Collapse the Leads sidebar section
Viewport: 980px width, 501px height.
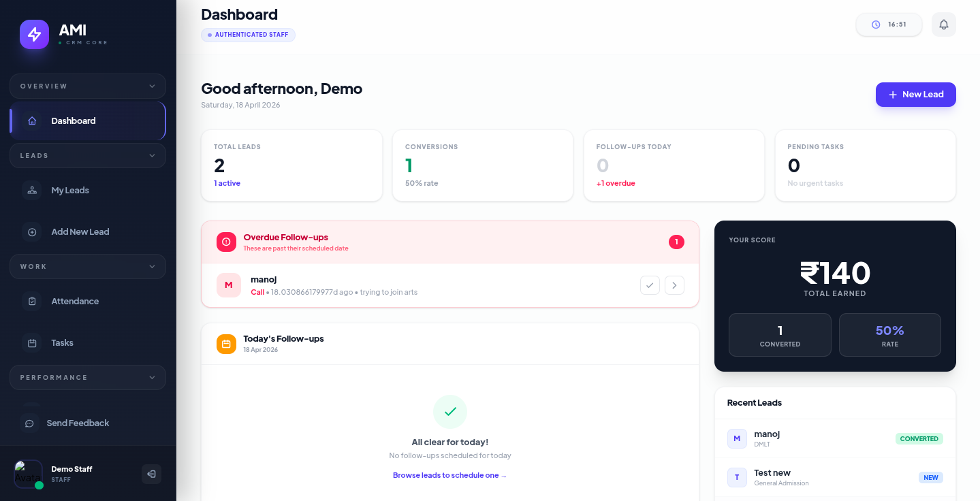(x=88, y=156)
